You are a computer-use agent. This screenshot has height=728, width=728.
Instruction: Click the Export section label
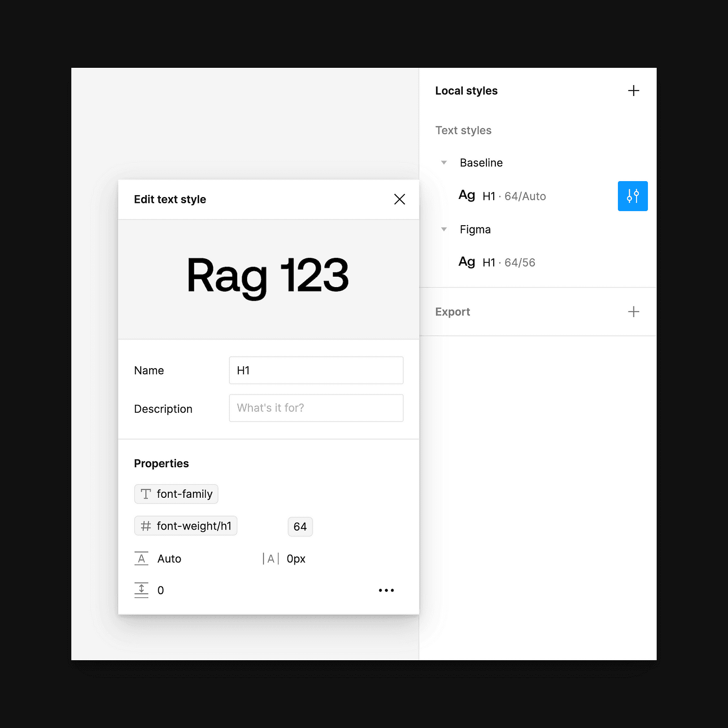click(x=453, y=312)
